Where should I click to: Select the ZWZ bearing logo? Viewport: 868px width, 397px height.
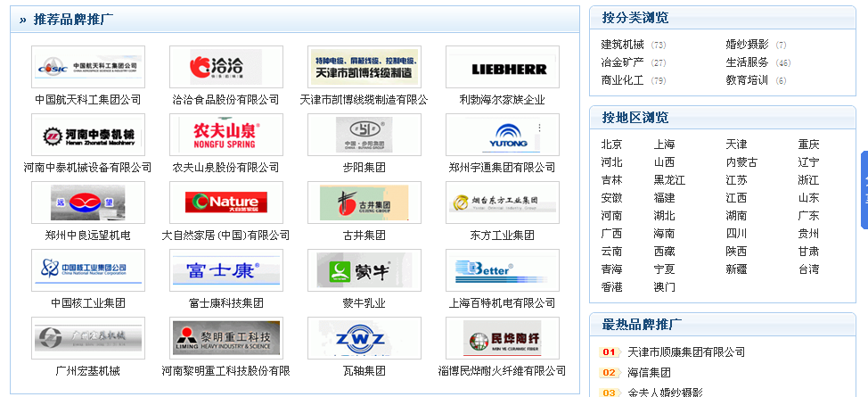(x=364, y=338)
